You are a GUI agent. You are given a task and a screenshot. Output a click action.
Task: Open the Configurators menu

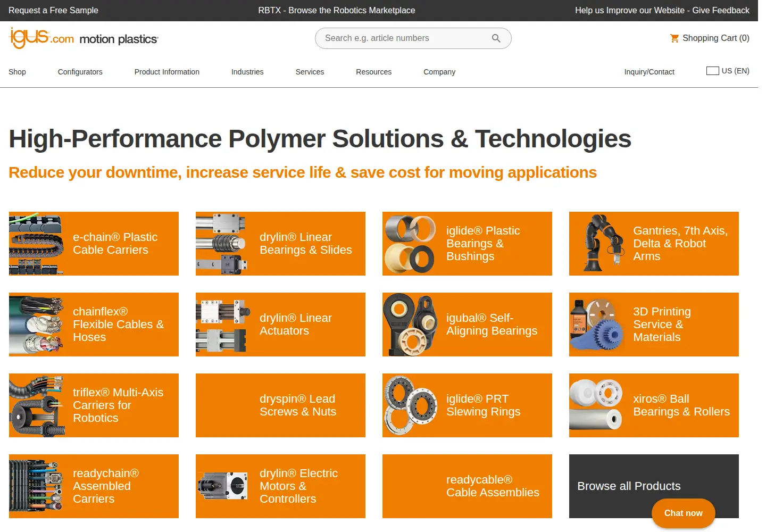80,72
